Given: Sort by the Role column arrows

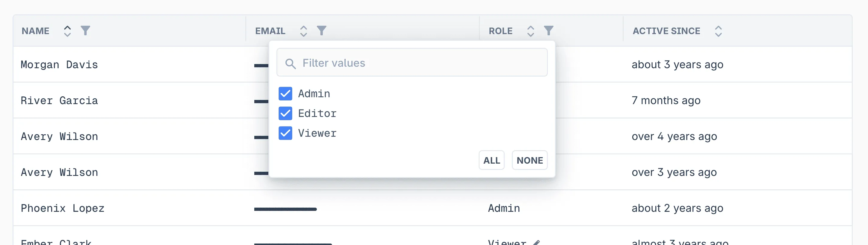Looking at the screenshot, I should [530, 31].
